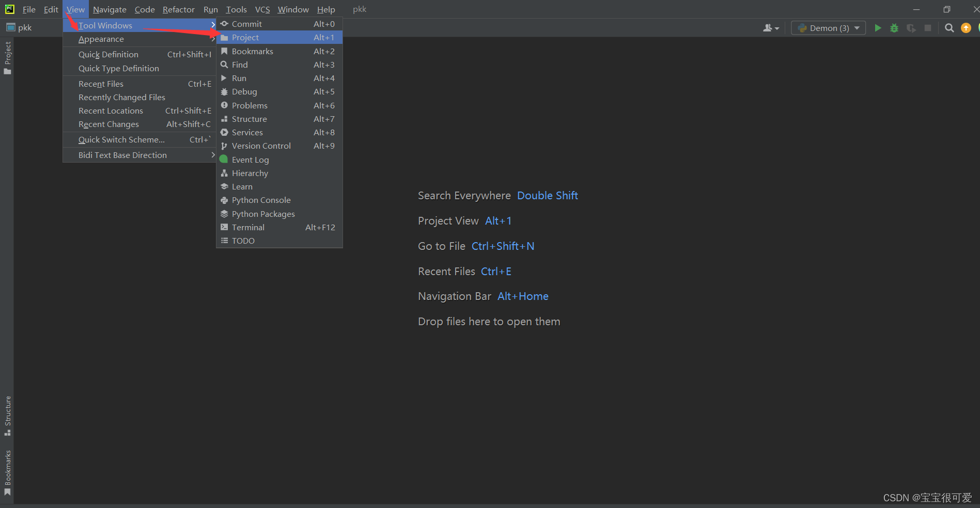Open the VCS menu

click(x=262, y=9)
